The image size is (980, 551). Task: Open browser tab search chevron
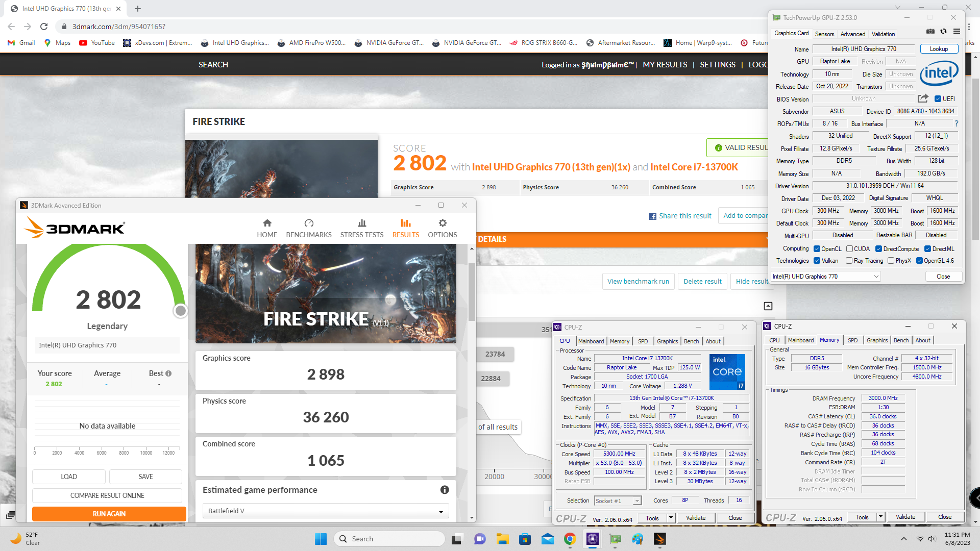pyautogui.click(x=898, y=8)
